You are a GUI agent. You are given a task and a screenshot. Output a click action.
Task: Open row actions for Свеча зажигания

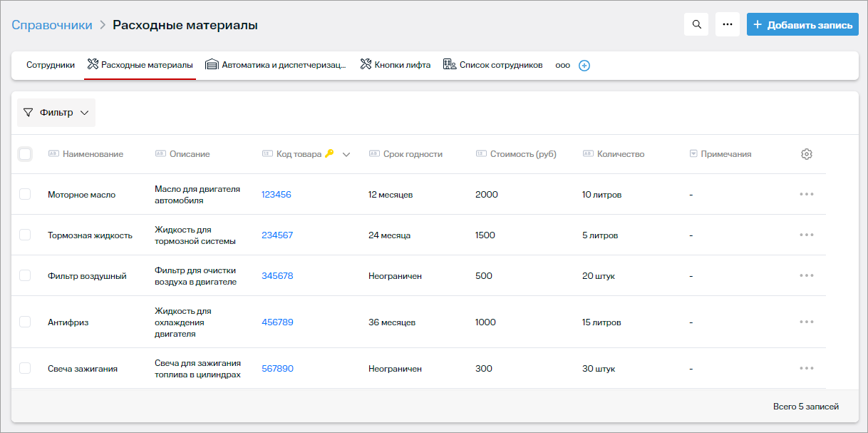[806, 369]
